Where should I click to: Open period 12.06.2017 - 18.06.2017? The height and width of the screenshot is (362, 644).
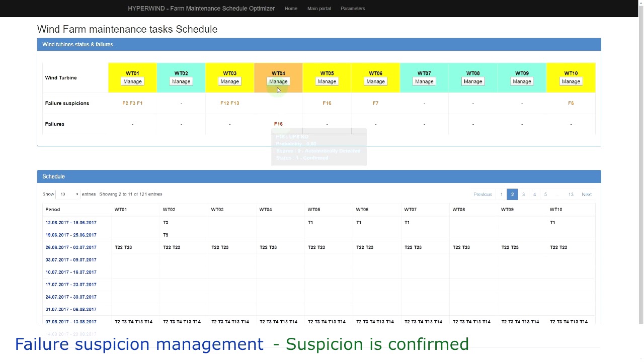[x=71, y=223]
